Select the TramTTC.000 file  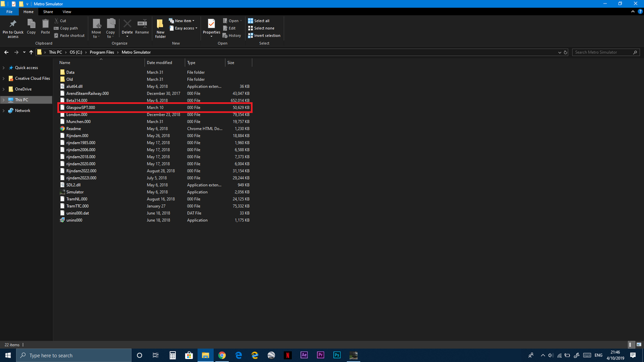[155, 206]
